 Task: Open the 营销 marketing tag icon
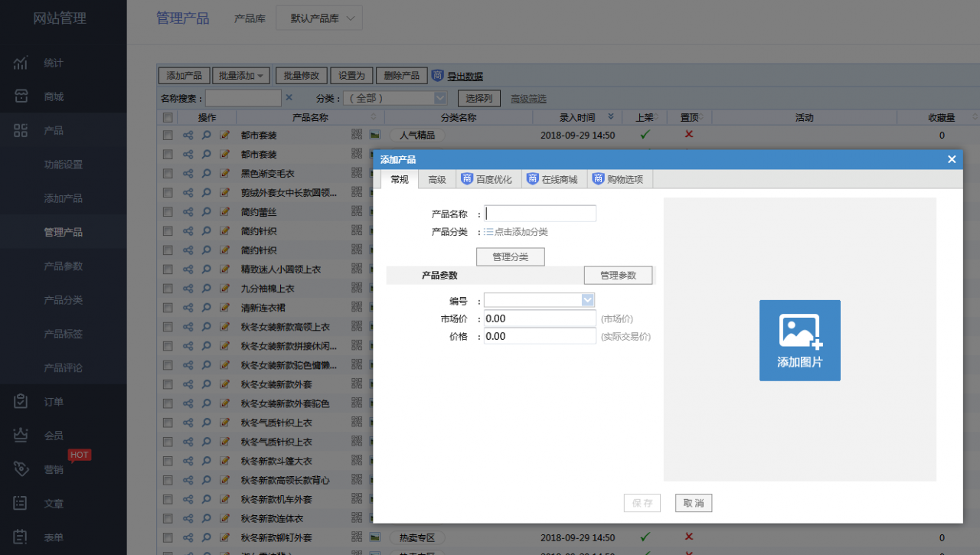click(21, 469)
